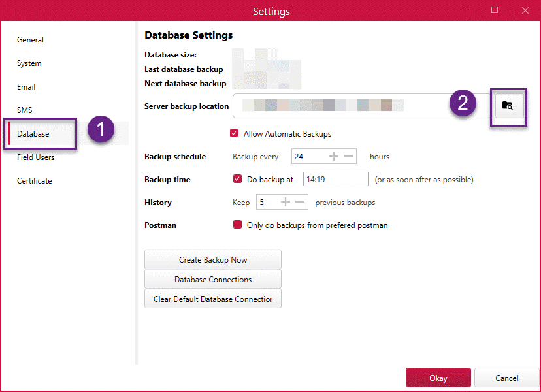The image size is (541, 392).
Task: Open the Certificate settings section
Action: coord(35,181)
